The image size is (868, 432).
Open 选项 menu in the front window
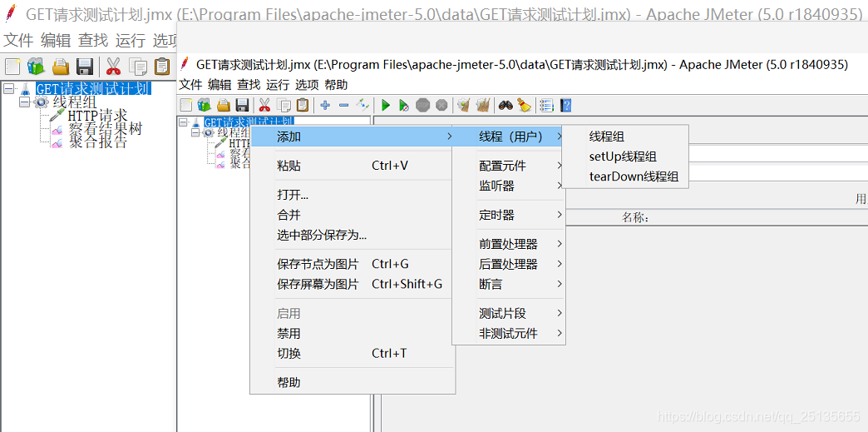click(307, 85)
